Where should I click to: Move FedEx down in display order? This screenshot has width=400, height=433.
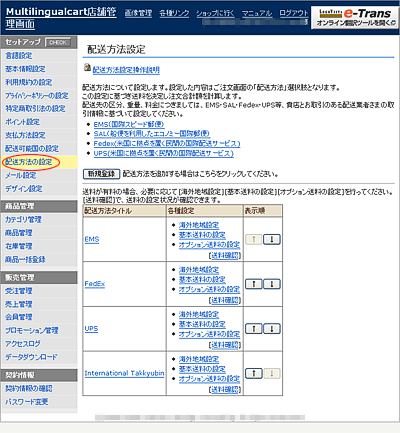pos(272,284)
